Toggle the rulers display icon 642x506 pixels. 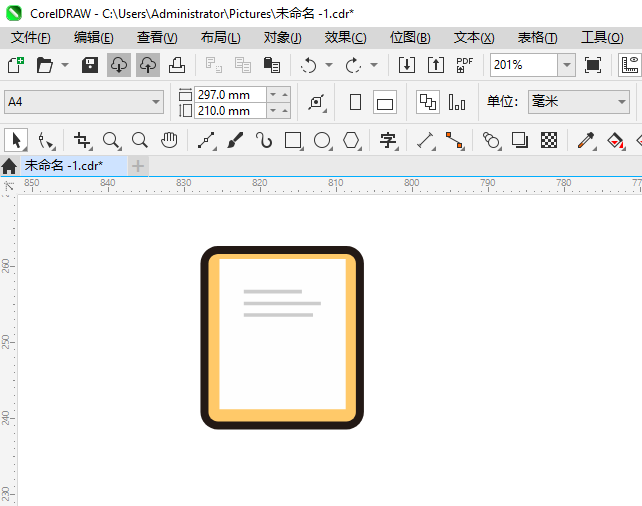630,65
